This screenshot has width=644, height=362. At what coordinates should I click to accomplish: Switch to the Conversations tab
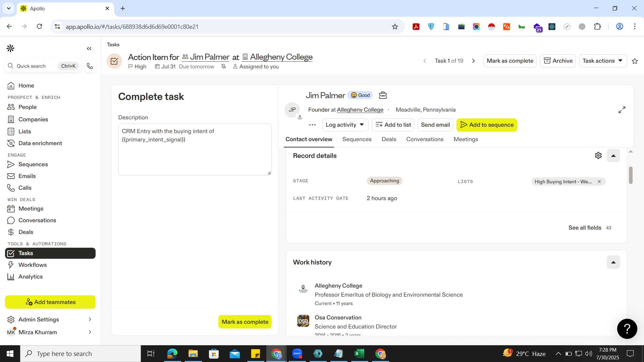pyautogui.click(x=425, y=139)
